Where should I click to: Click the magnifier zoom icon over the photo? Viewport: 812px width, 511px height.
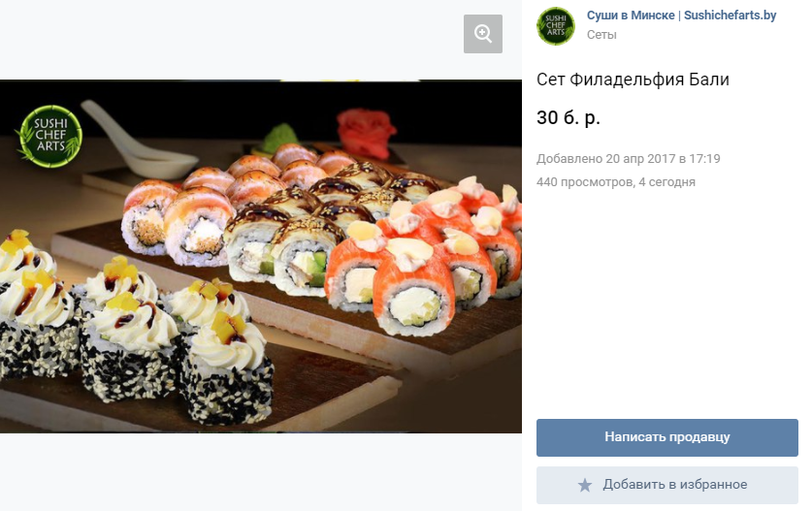pos(483,34)
